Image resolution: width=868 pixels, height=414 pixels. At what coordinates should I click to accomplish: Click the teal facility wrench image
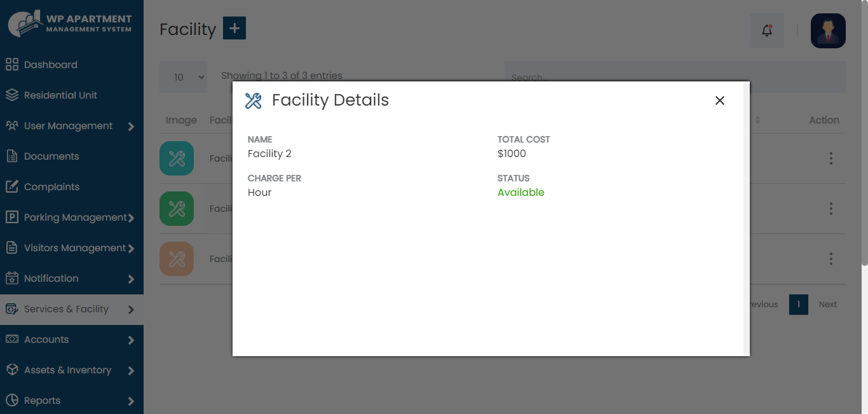177,158
